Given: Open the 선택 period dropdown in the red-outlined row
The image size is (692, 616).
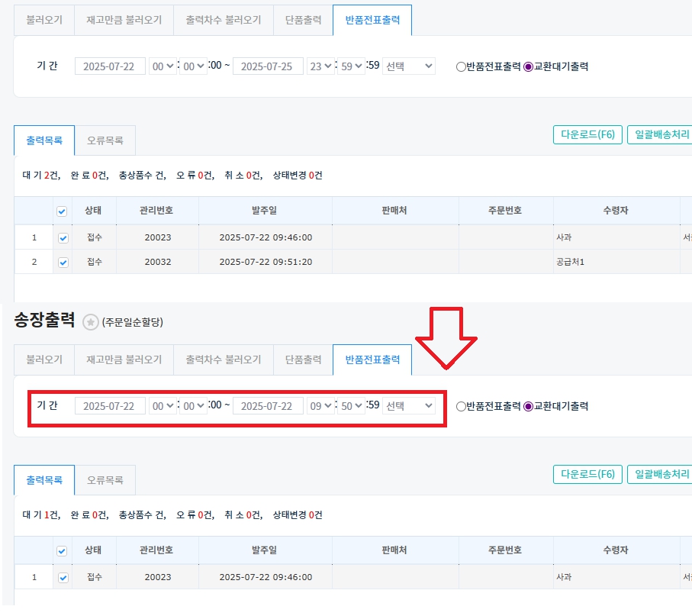Looking at the screenshot, I should (408, 406).
